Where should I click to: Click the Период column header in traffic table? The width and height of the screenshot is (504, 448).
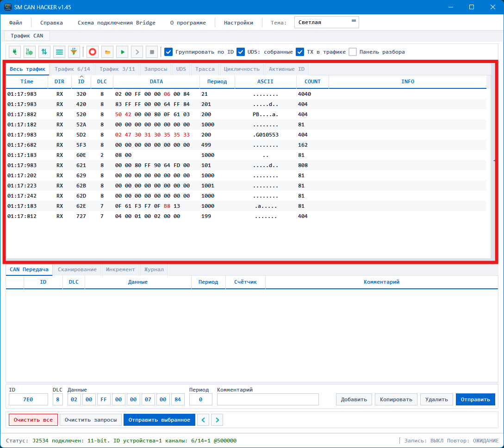pyautogui.click(x=217, y=81)
